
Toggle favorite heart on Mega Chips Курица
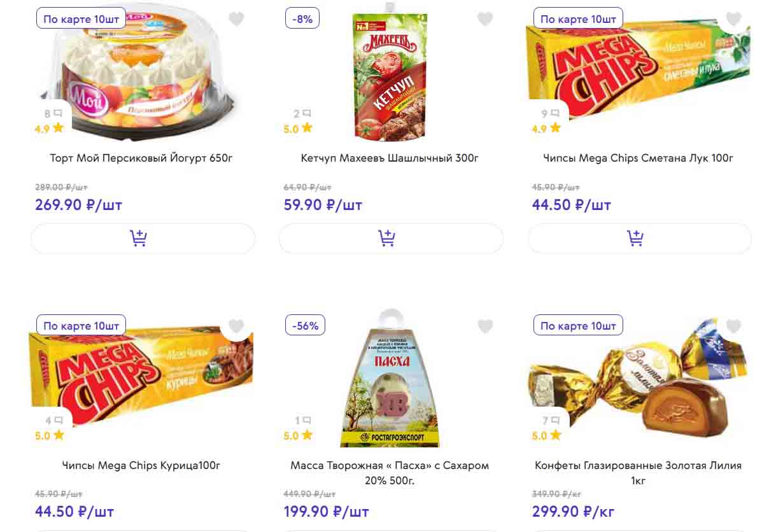coord(236,326)
